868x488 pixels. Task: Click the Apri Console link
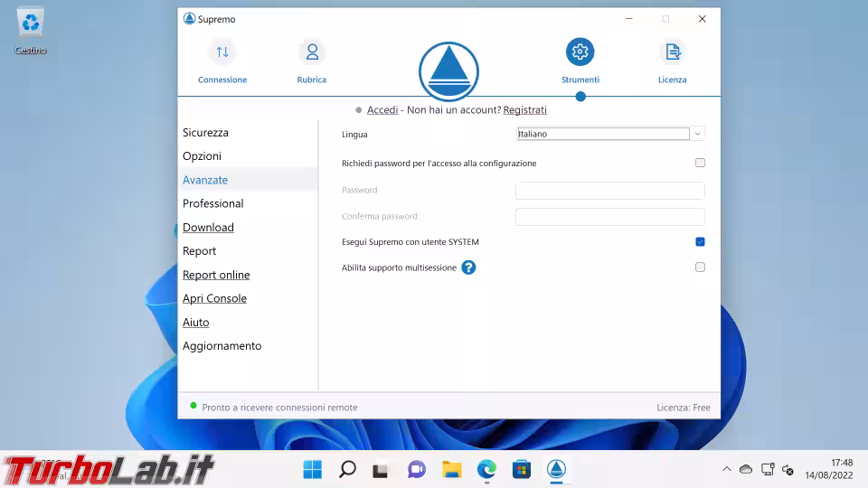click(215, 299)
